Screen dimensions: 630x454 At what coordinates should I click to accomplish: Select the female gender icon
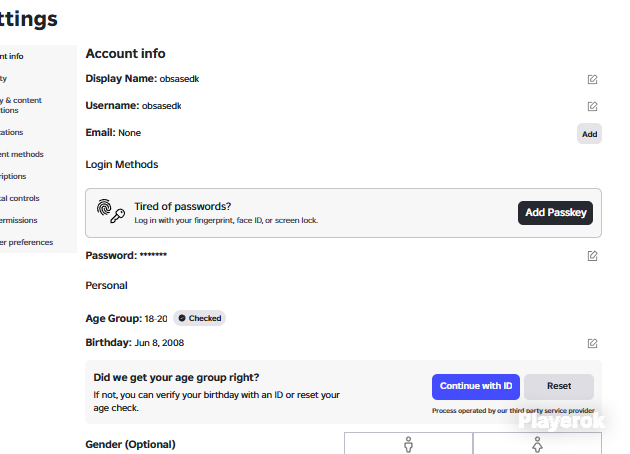537,444
